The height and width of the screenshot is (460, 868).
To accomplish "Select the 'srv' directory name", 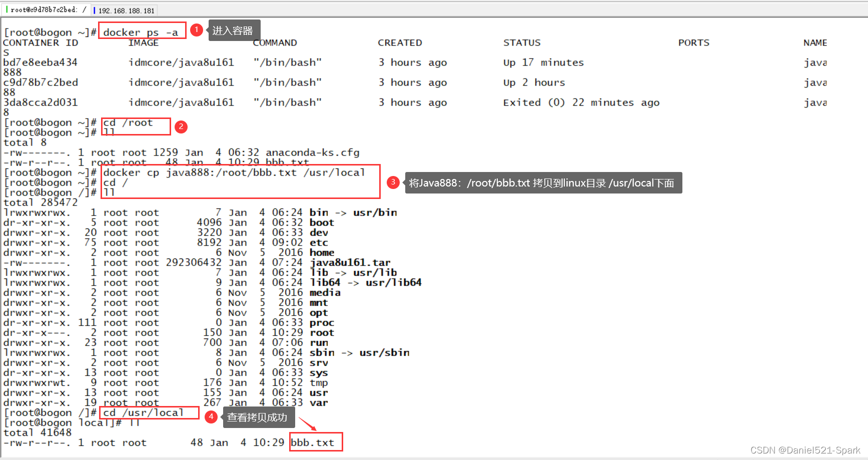I will tap(319, 362).
